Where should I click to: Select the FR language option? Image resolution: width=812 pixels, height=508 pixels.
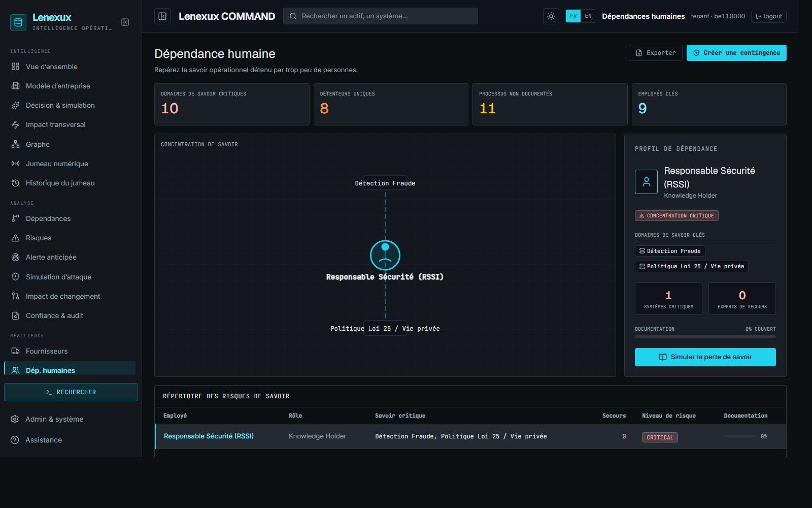(573, 16)
